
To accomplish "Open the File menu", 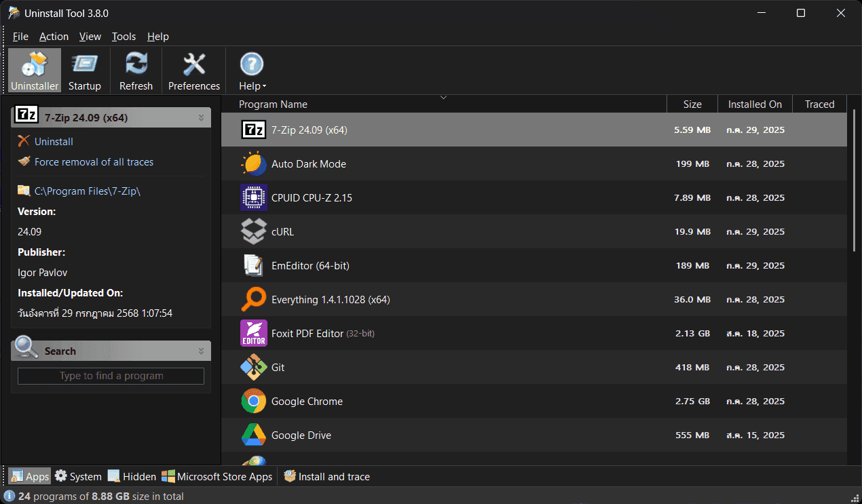I will pos(20,37).
